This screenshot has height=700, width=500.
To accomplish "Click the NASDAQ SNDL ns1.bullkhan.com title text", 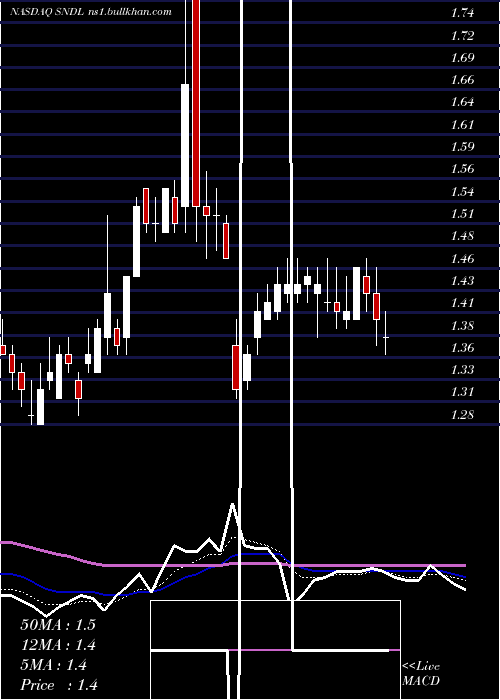I will (x=91, y=12).
